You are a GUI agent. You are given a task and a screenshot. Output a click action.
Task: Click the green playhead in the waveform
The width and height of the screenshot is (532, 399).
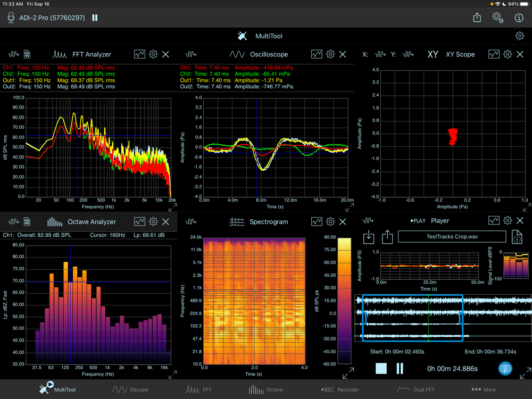[x=429, y=317]
